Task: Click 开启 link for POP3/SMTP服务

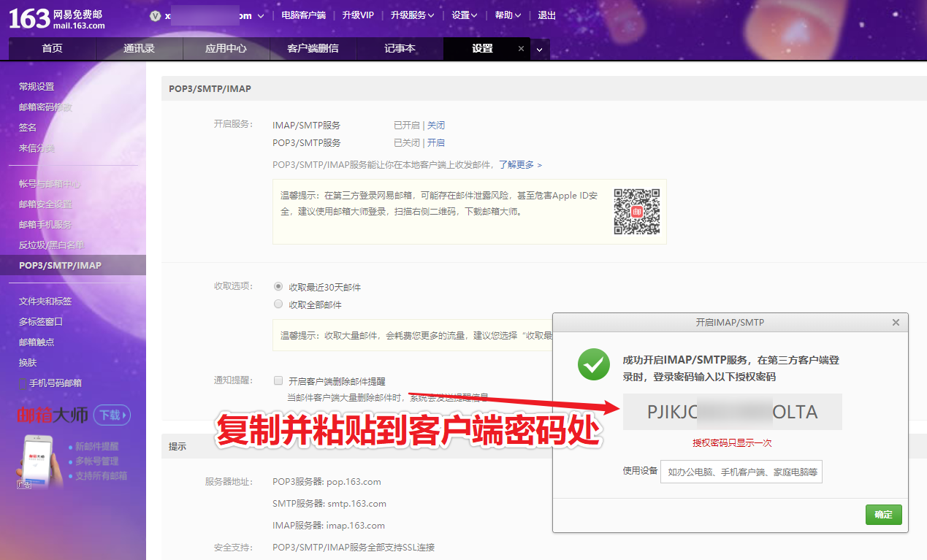Action: 436,143
